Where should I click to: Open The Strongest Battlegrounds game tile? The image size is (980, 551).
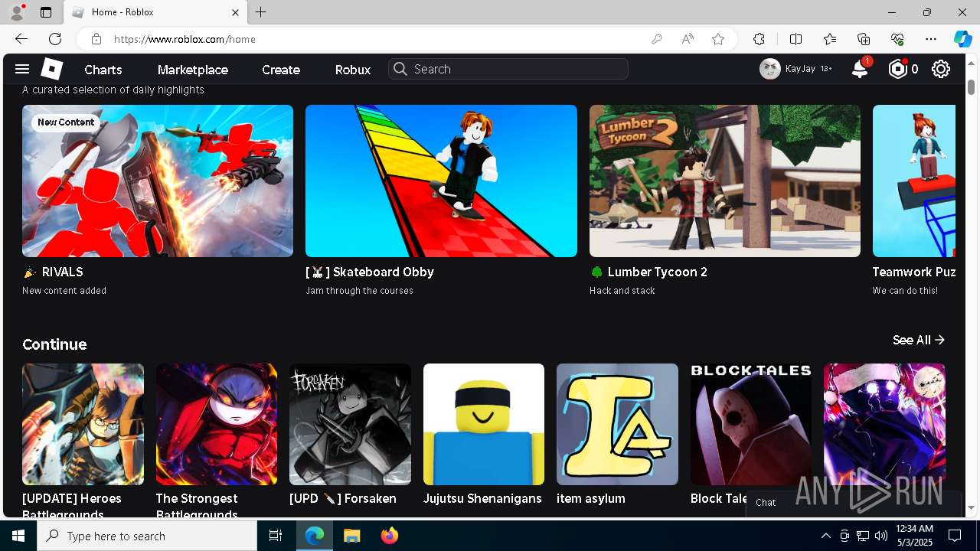point(217,424)
